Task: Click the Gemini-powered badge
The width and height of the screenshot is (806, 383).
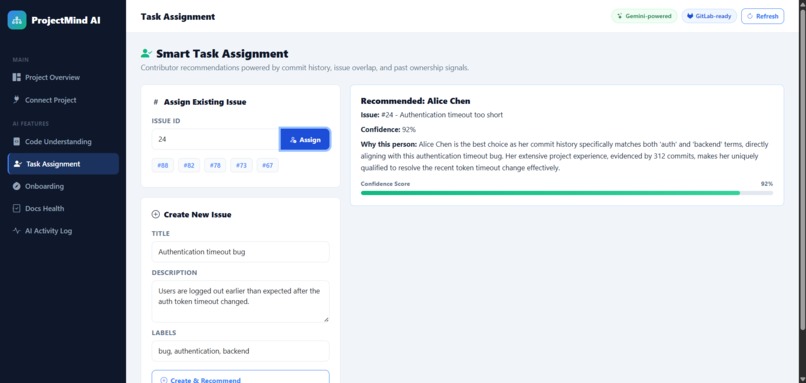Action: pyautogui.click(x=644, y=16)
